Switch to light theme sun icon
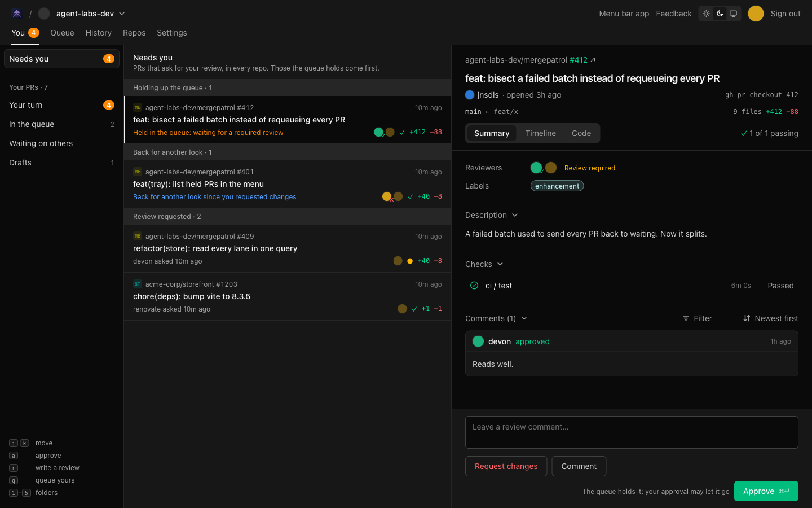The image size is (812, 508). tap(706, 14)
